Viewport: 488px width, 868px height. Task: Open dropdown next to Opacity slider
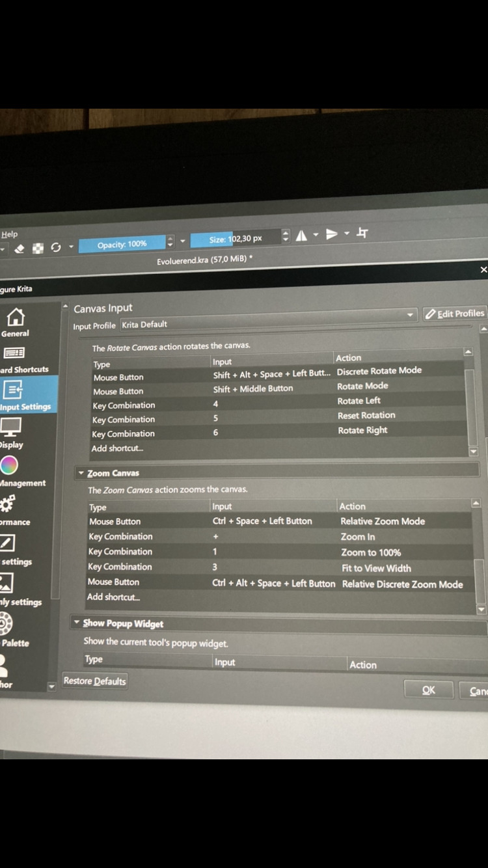[x=182, y=241]
